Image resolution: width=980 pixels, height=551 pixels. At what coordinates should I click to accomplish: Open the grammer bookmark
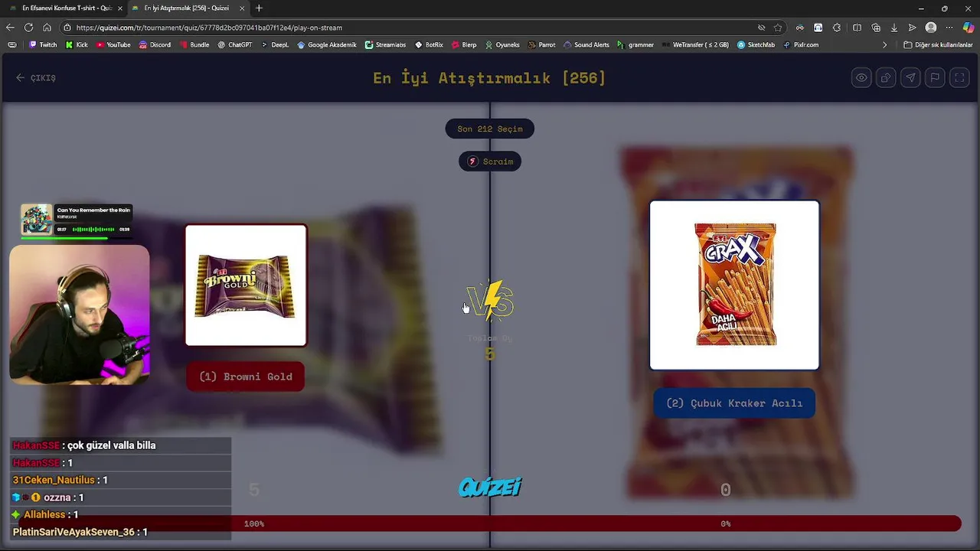pos(635,44)
